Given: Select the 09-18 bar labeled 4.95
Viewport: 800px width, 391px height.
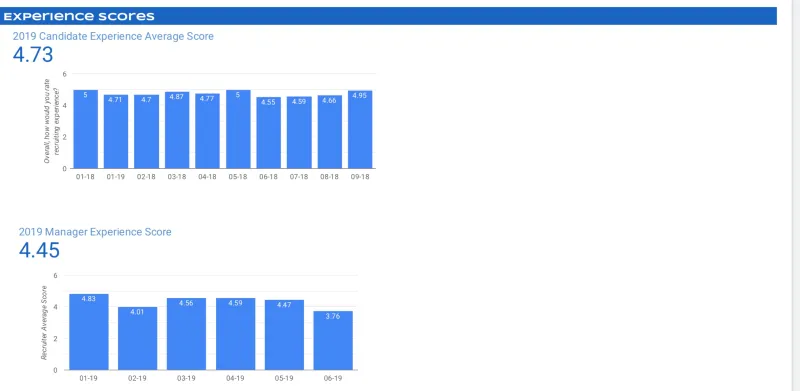Looking at the screenshot, I should pos(360,130).
